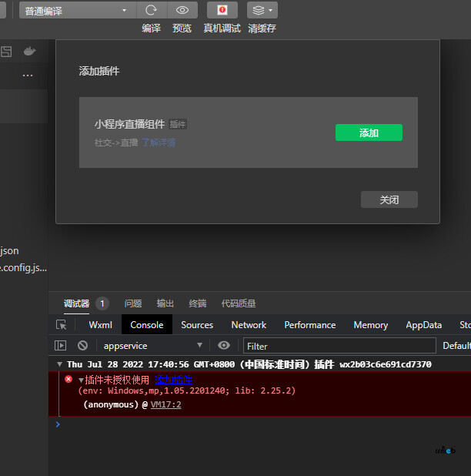Click the Docker whale icon in sidebar
This screenshot has width=471, height=476.
30,52
